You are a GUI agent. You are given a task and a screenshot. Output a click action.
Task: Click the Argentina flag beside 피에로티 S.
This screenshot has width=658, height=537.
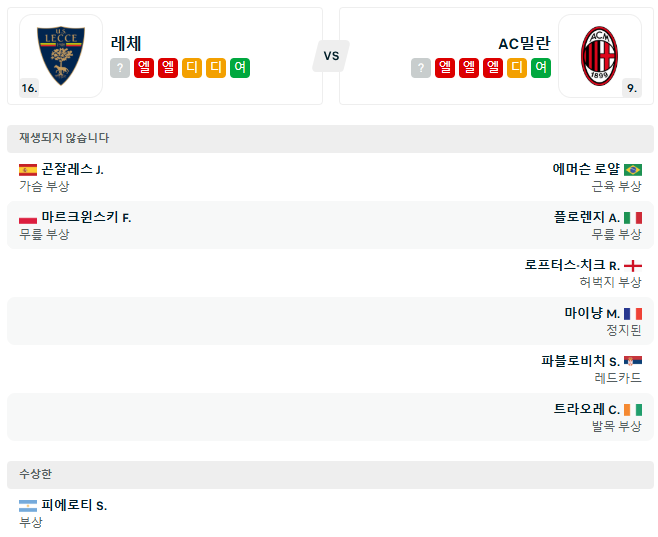28,506
